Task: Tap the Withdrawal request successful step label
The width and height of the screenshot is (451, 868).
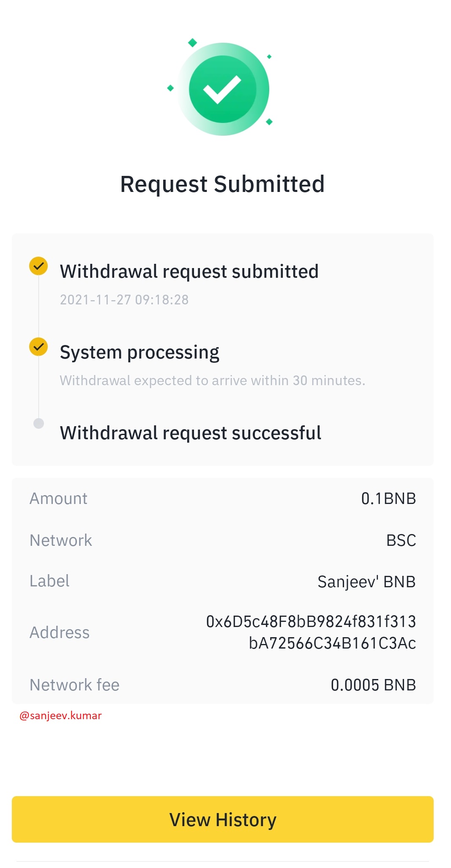Action: (x=191, y=433)
